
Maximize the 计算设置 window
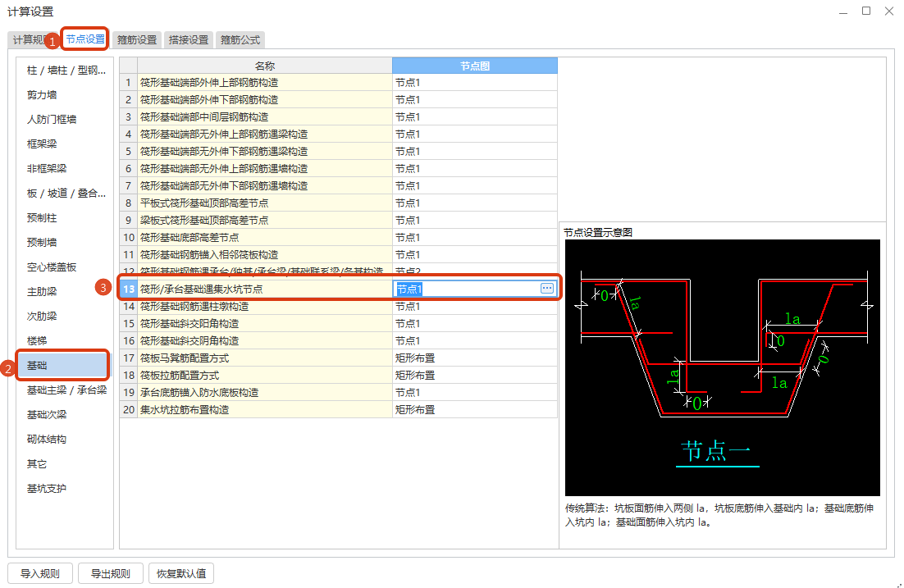tap(866, 11)
